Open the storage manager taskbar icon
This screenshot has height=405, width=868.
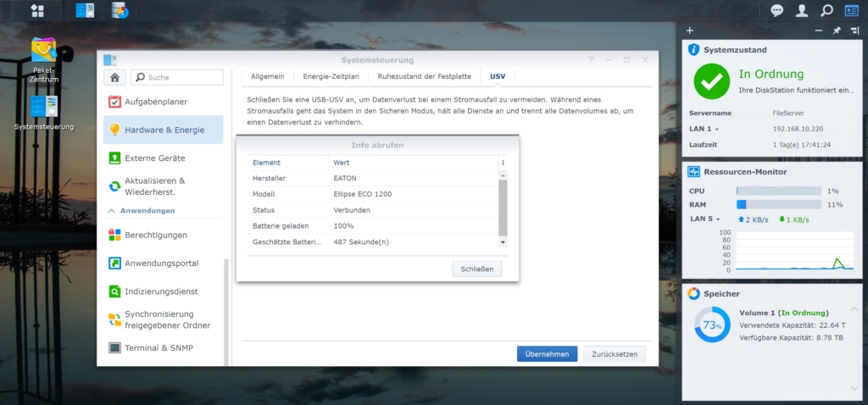pos(120,10)
